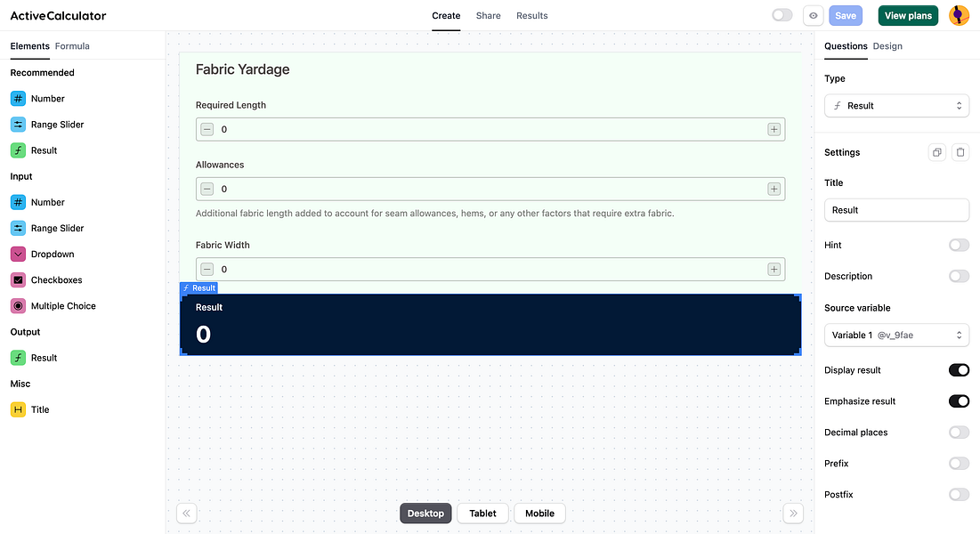Switch to the Design tab
980x534 pixels.
coord(887,46)
